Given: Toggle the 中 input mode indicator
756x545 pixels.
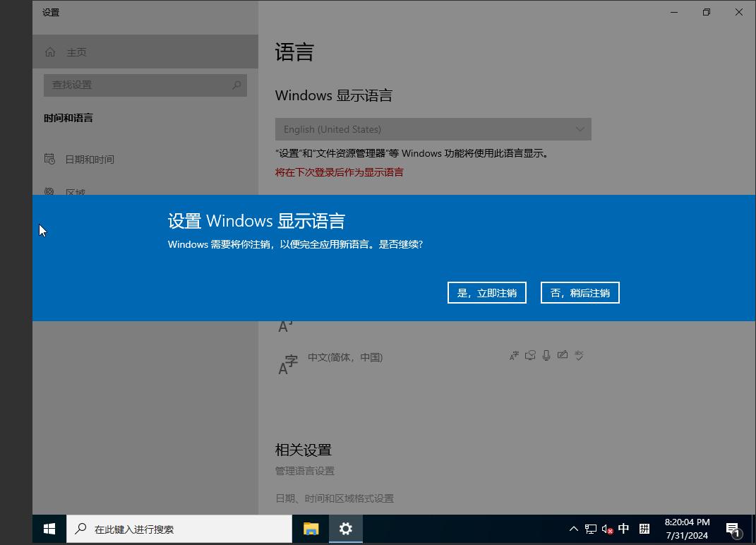Looking at the screenshot, I should coord(623,529).
